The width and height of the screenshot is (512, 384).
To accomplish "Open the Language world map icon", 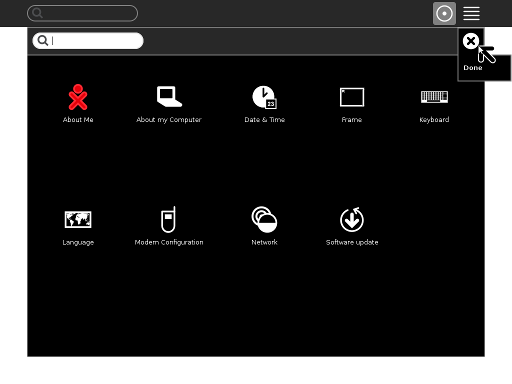I will tap(78, 219).
